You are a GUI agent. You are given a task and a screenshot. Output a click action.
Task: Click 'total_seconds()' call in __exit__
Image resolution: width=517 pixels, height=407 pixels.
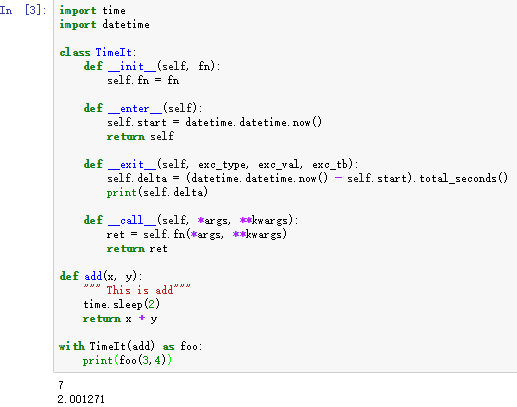[x=464, y=178]
